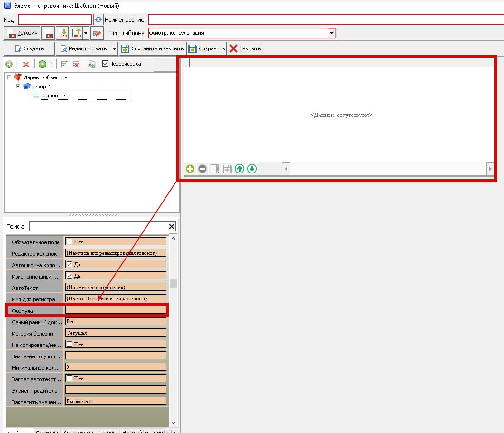The height and width of the screenshot is (433, 504).
Task: Collapse the Дерево Объектов tree node
Action: pos(10,77)
